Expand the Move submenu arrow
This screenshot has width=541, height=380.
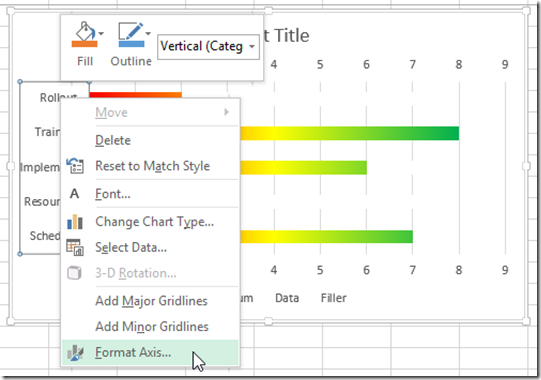pyautogui.click(x=226, y=112)
